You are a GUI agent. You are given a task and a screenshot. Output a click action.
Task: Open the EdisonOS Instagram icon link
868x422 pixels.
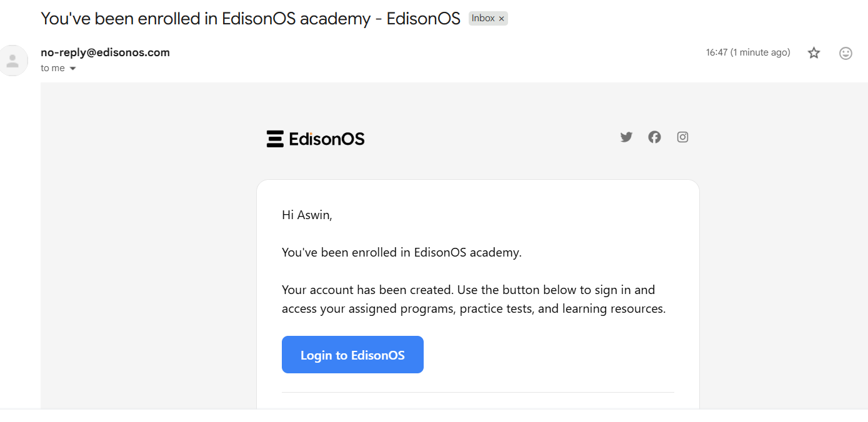click(682, 137)
